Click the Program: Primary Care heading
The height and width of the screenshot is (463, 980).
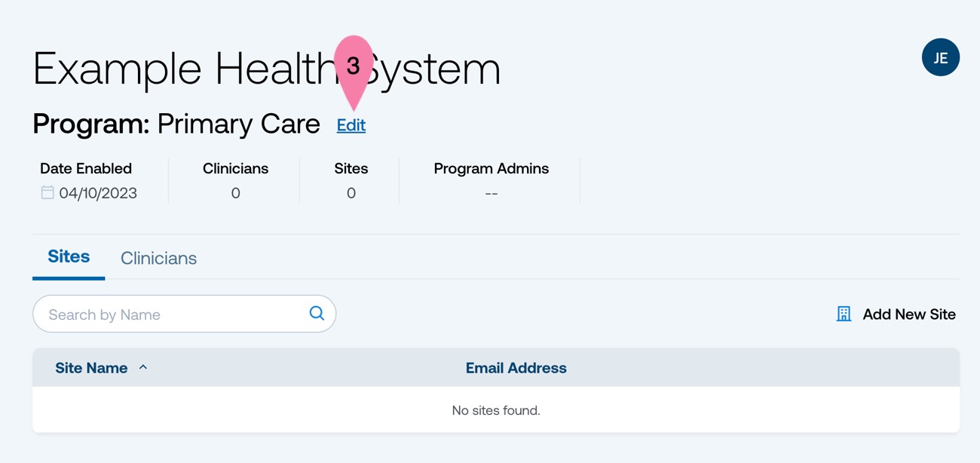pos(176,124)
